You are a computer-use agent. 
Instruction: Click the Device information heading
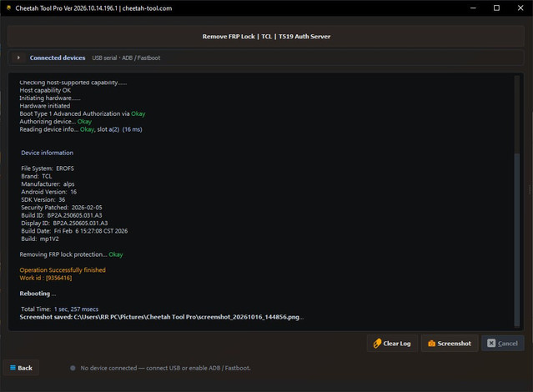pos(48,153)
